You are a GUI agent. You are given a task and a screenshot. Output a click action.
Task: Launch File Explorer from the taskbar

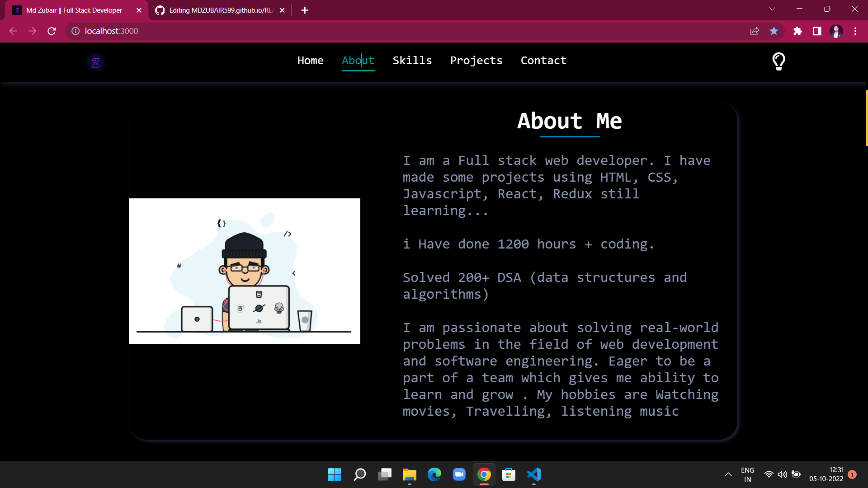click(x=410, y=474)
